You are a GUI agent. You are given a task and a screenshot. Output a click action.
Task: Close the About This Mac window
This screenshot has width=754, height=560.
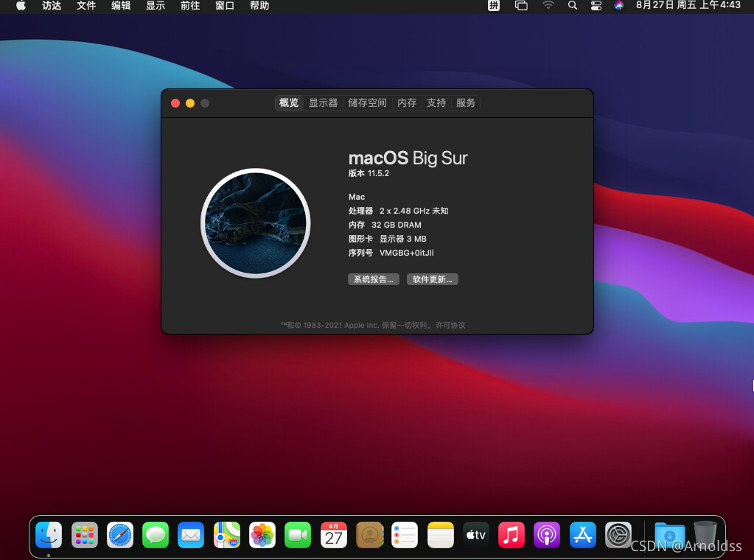tap(175, 103)
